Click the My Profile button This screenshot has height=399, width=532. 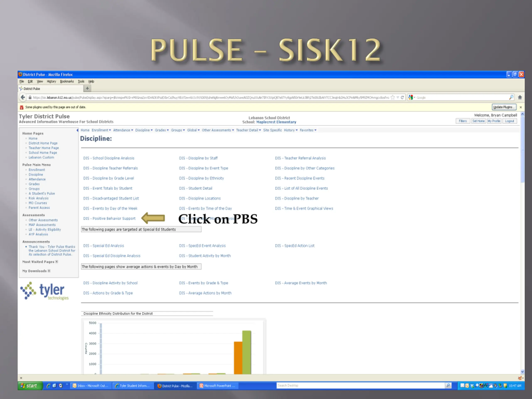494,121
